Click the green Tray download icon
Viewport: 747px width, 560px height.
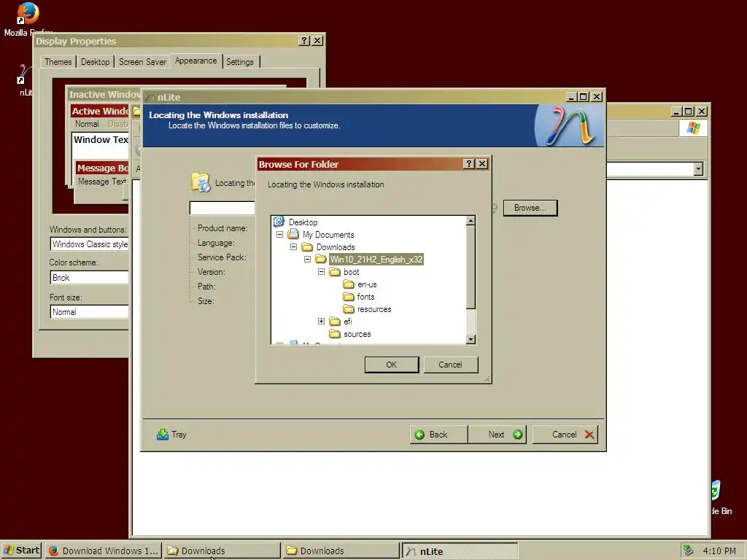[163, 435]
